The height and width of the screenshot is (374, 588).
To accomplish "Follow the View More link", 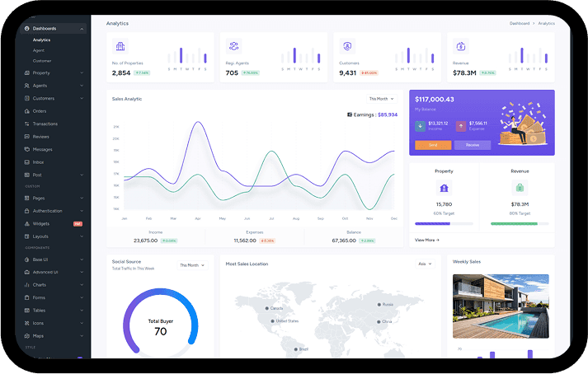I will point(427,240).
